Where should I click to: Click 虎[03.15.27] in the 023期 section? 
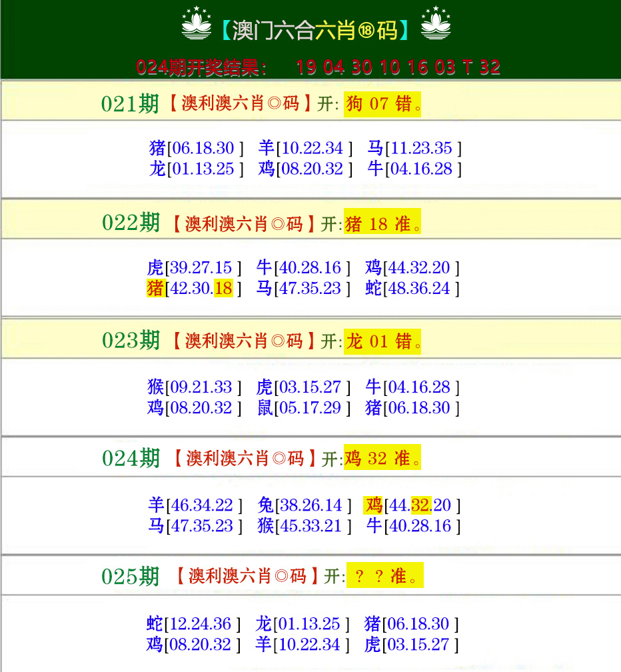click(x=303, y=387)
